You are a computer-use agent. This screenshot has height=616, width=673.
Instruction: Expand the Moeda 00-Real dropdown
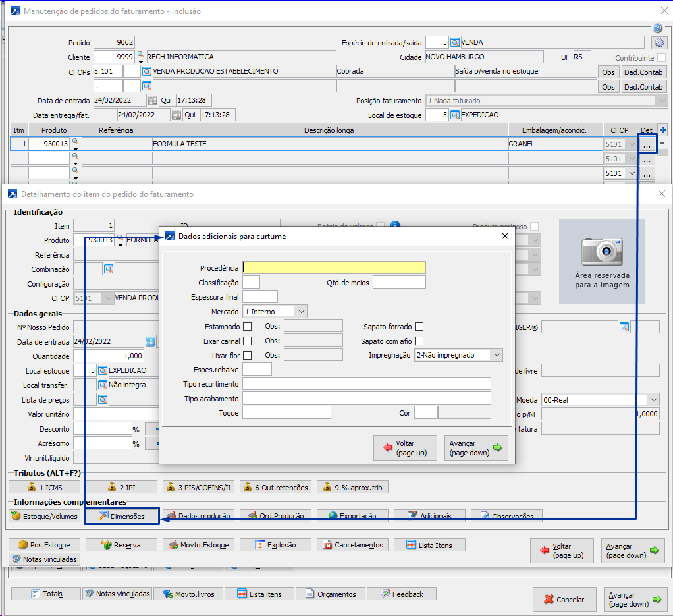click(x=653, y=400)
